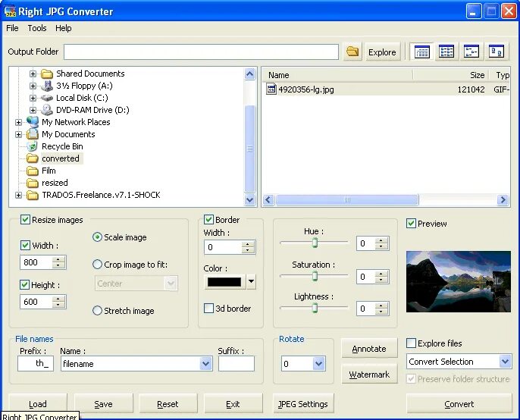Screen dimensions: 520x420
Task: Click the Load button
Action: 38,404
